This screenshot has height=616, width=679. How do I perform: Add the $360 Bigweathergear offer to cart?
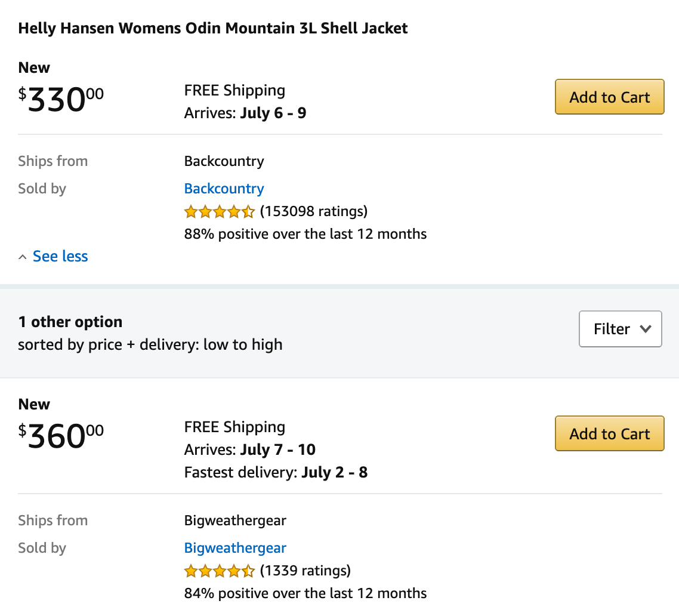tap(609, 433)
